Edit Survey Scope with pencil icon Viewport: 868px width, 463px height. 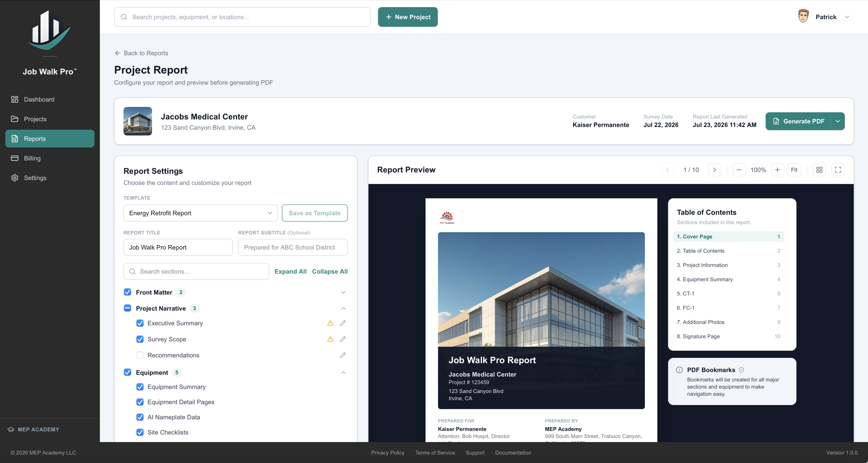click(x=343, y=339)
